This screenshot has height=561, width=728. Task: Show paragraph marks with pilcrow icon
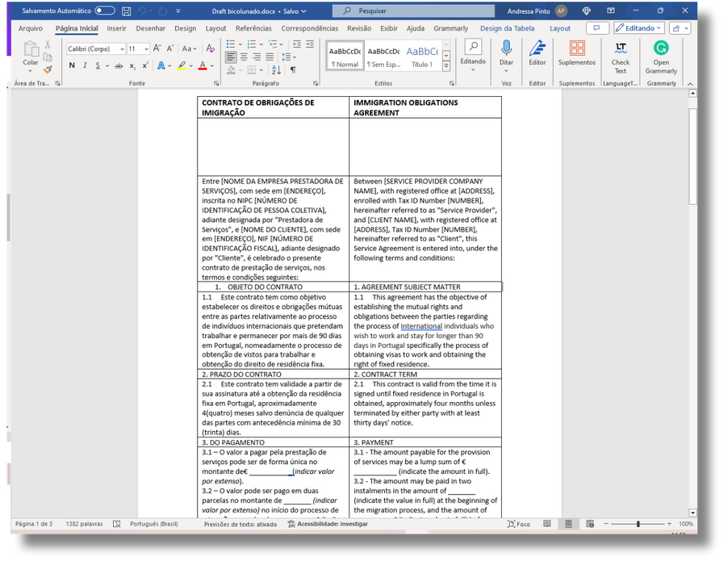point(292,70)
